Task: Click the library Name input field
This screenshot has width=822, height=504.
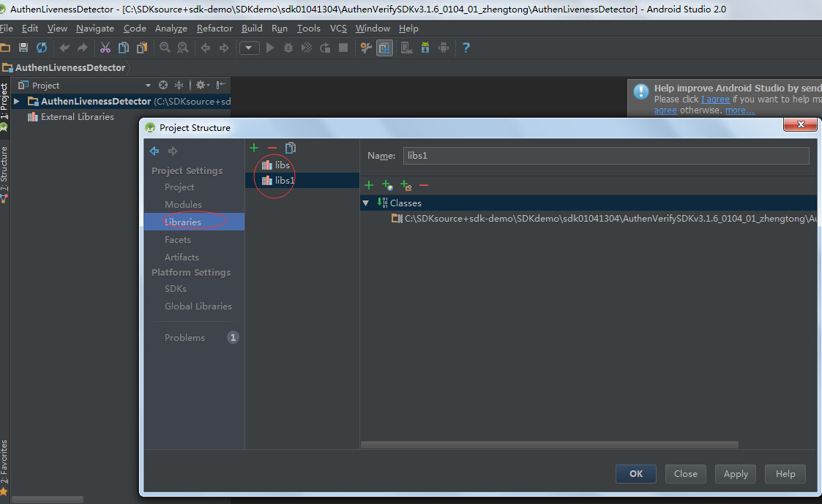Action: pyautogui.click(x=606, y=156)
